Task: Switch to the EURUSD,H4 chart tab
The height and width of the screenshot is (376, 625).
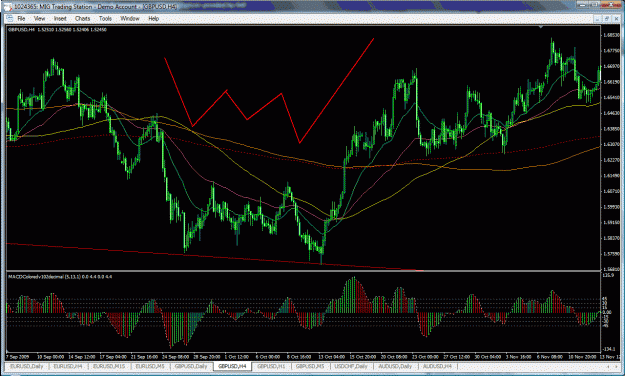Action: (68, 366)
